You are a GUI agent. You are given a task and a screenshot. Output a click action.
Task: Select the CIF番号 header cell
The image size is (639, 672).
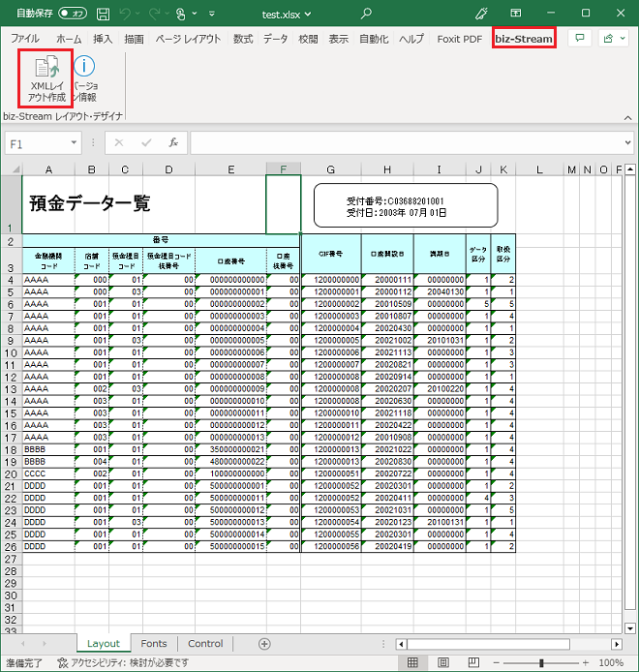tap(331, 254)
